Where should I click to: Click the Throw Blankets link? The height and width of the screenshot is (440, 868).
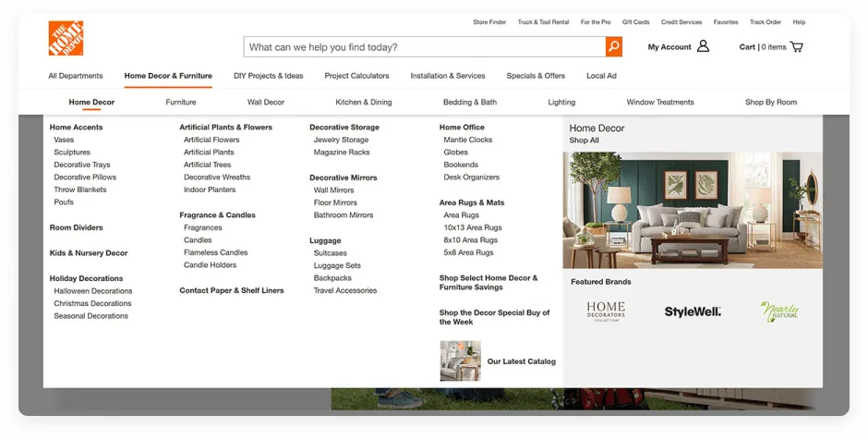click(80, 189)
